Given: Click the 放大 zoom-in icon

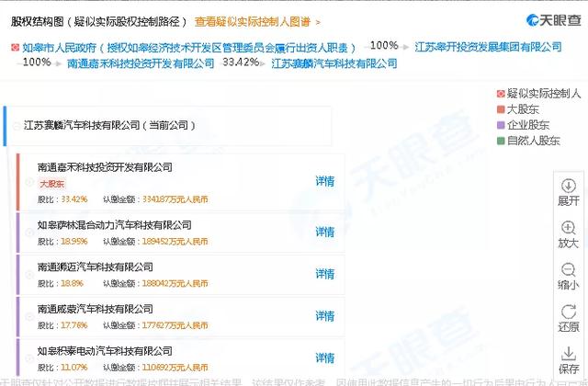Looking at the screenshot, I should (569, 228).
